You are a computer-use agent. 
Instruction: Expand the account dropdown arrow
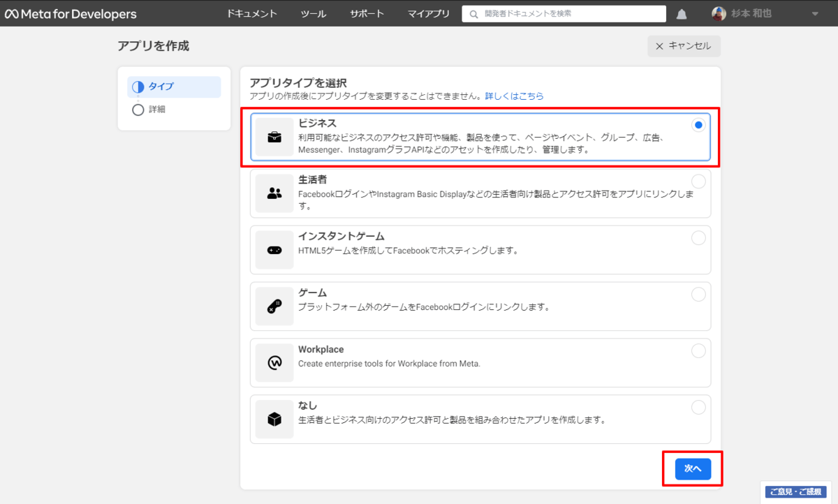(x=815, y=14)
